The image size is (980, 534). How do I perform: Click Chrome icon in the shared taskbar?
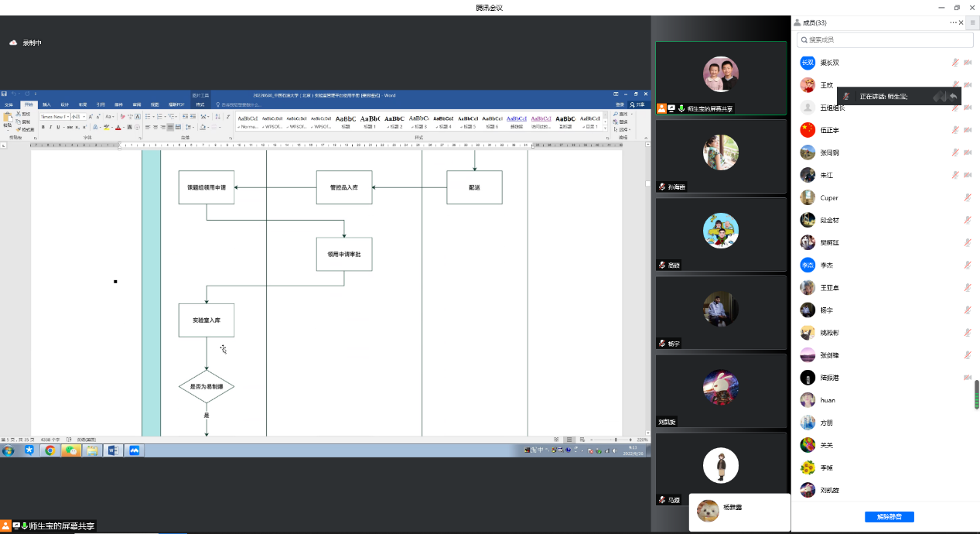click(50, 450)
